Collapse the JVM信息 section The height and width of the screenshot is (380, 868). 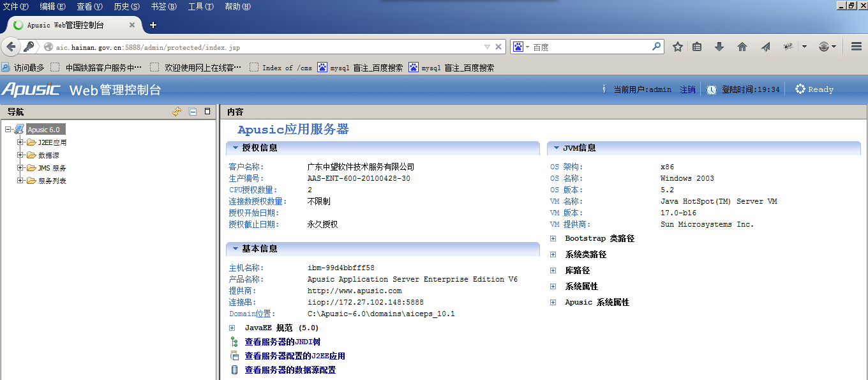(x=556, y=148)
